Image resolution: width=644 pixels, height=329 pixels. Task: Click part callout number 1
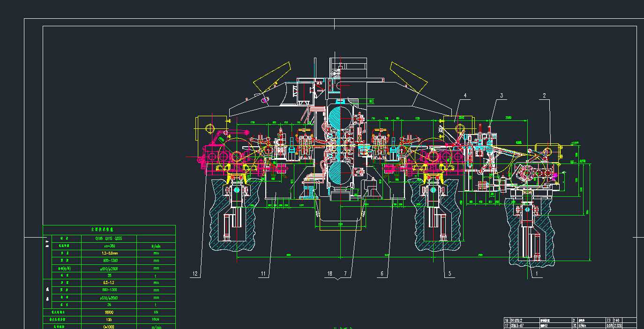(x=537, y=274)
